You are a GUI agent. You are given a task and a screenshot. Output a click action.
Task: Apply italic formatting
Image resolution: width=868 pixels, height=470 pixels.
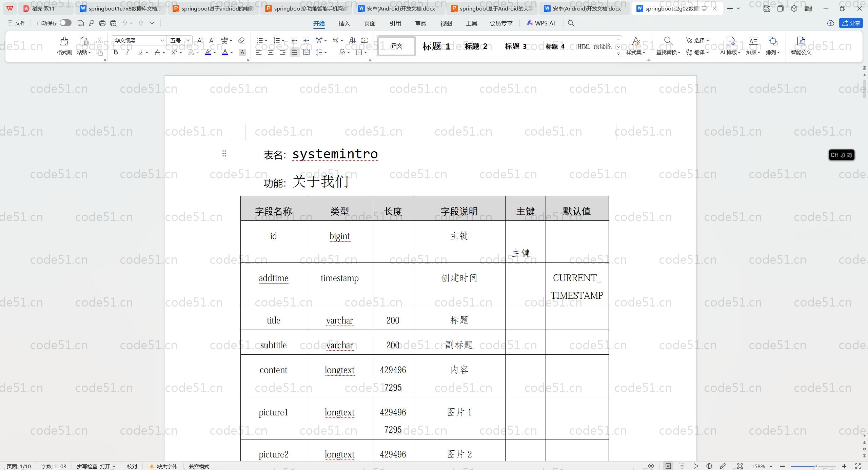(x=127, y=52)
